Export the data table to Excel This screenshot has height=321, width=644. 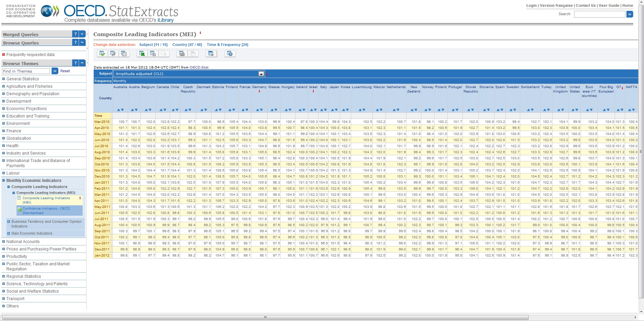tap(142, 53)
